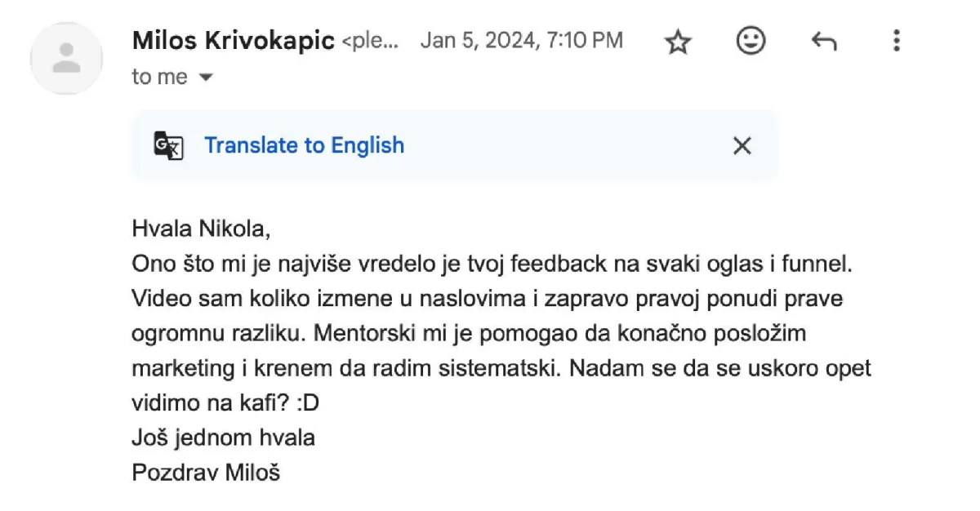
Task: Click the Google Translate icon
Action: pyautogui.click(x=168, y=145)
